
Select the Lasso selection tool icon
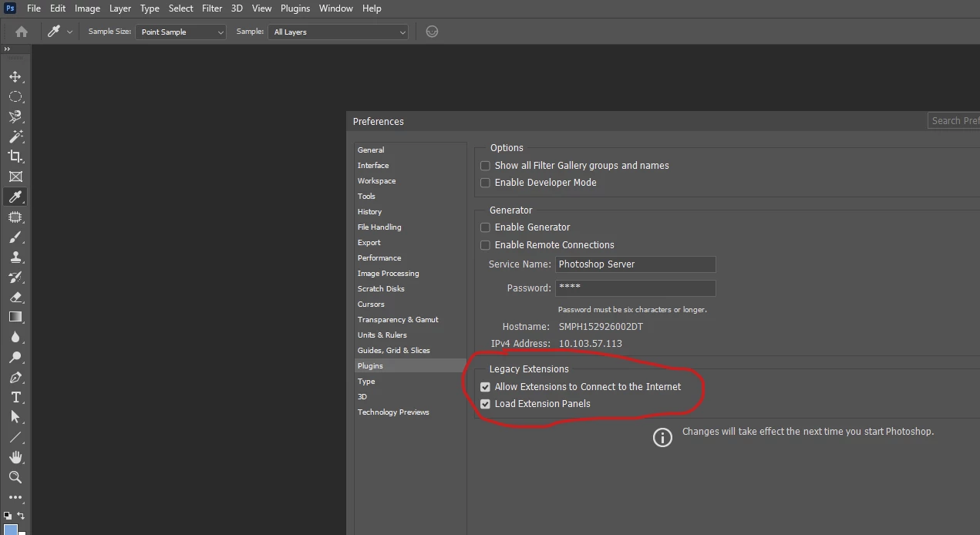pos(15,117)
